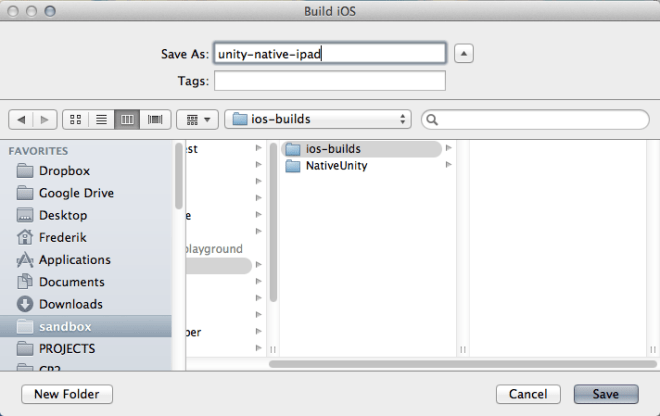Click the horizontal scrollbar of column browser
Image resolution: width=660 pixels, height=416 pixels.
(x=463, y=364)
